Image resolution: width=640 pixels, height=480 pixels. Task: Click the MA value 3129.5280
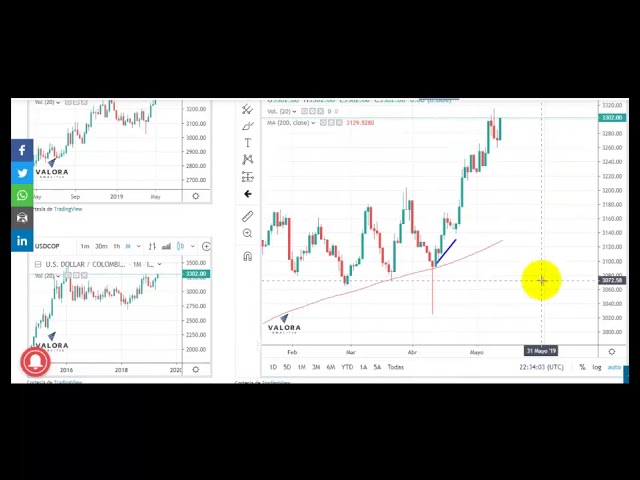click(360, 123)
